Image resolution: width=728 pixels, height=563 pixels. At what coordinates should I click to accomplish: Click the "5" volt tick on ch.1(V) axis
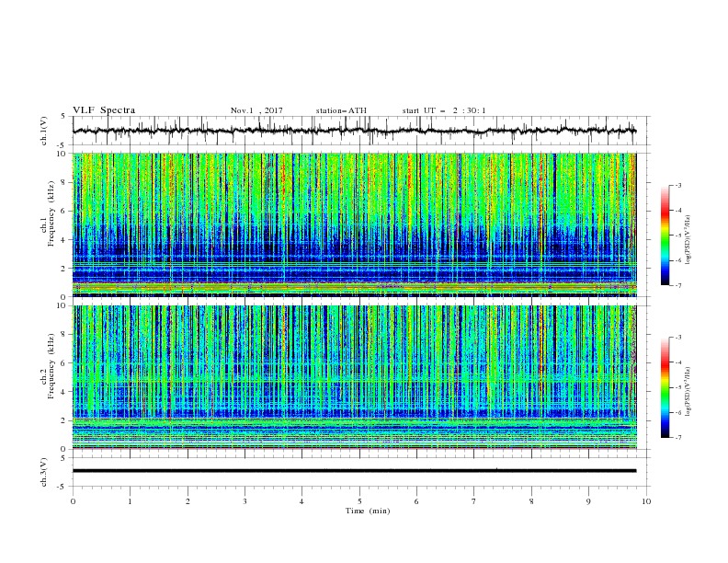(x=63, y=117)
